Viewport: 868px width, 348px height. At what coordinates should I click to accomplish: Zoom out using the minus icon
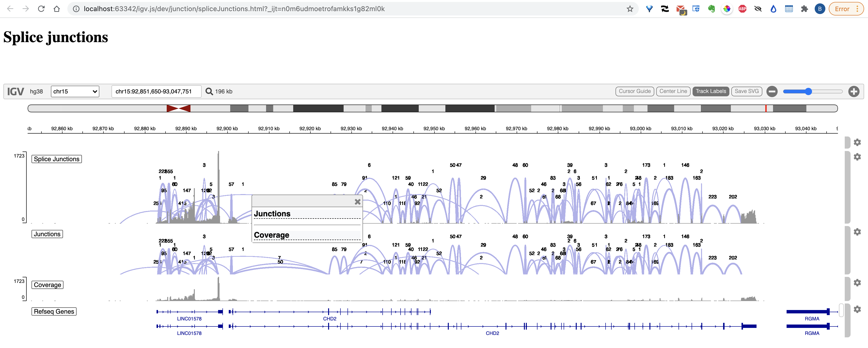click(772, 91)
